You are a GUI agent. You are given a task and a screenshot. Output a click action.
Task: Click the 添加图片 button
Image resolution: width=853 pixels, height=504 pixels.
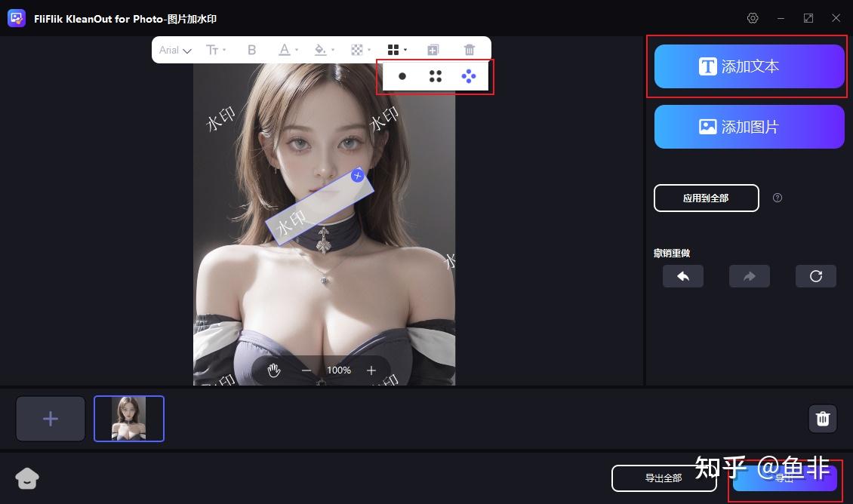click(749, 127)
